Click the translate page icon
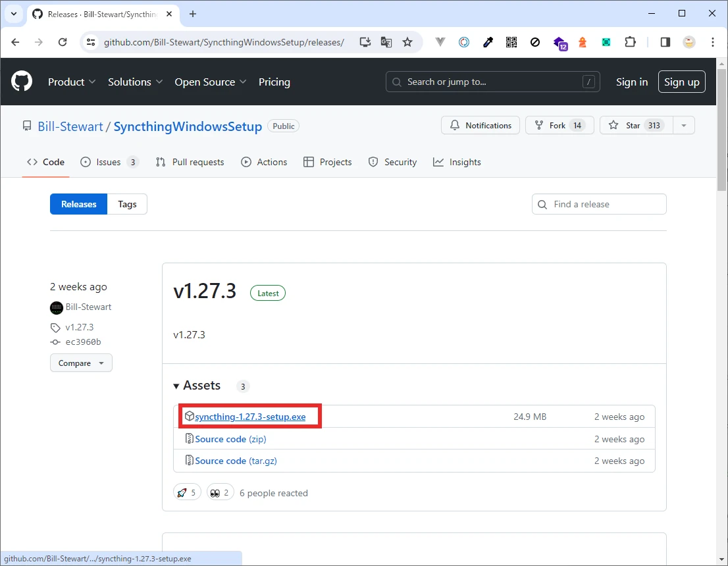This screenshot has width=728, height=566. click(386, 42)
